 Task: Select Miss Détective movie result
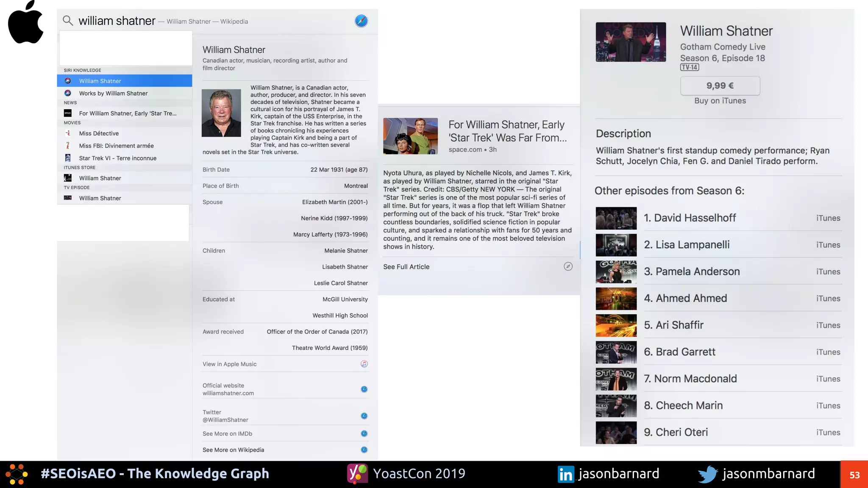[125, 133]
